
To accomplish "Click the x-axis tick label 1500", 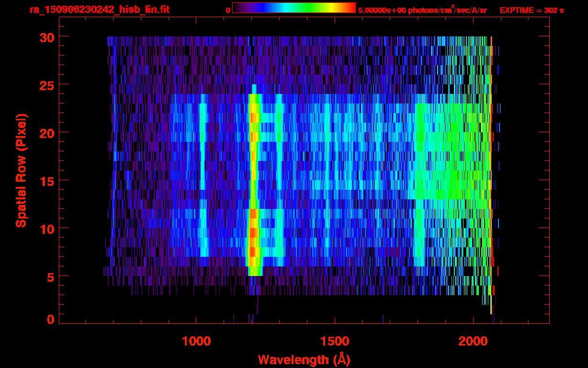I will point(335,341).
